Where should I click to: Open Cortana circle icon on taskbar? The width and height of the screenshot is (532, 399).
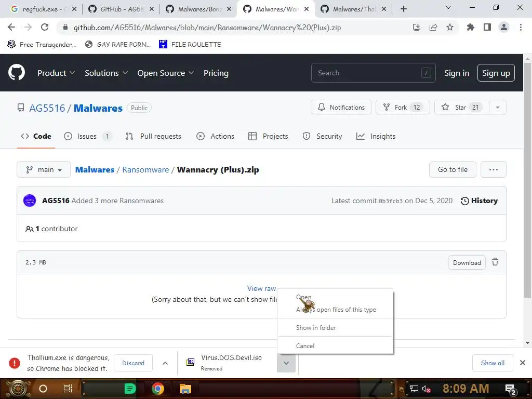(43, 389)
